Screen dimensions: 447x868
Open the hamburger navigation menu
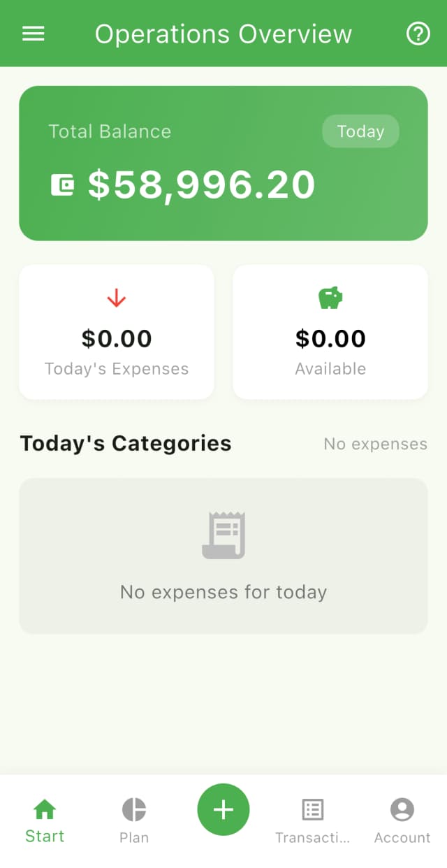click(33, 34)
